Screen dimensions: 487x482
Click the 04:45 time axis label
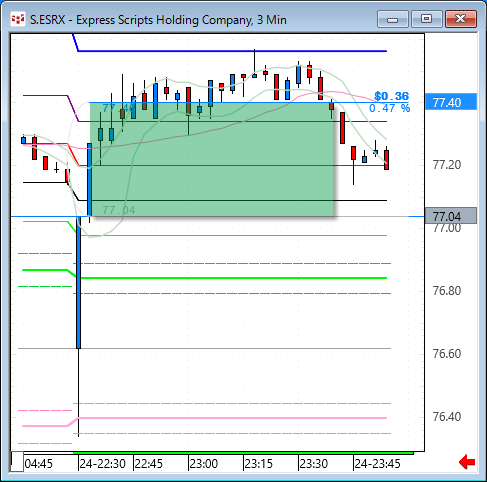[x=39, y=464]
